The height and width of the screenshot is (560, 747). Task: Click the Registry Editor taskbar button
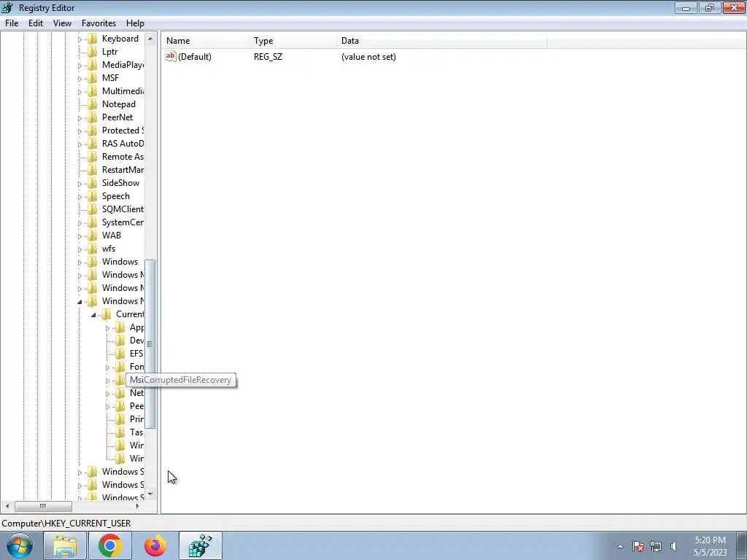click(201, 545)
